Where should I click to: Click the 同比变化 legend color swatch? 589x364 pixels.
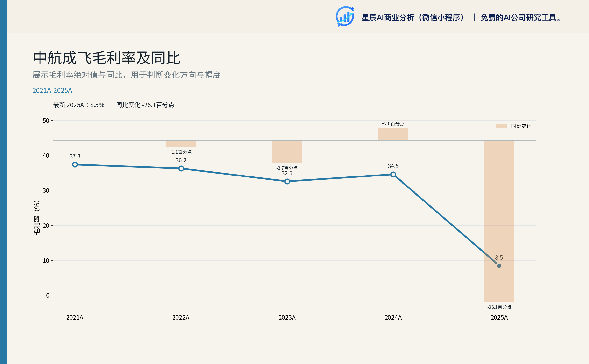point(501,126)
